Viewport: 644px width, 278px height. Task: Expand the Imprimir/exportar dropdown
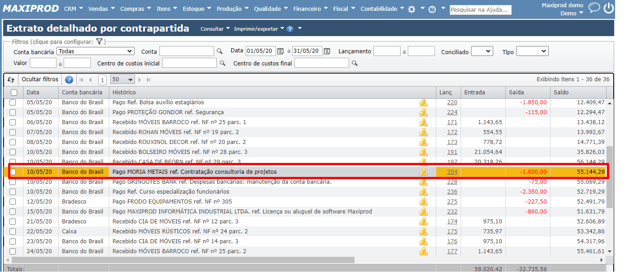[x=259, y=29]
